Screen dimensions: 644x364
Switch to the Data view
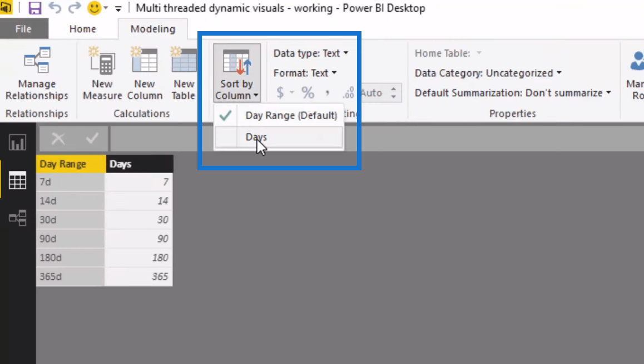(17, 180)
